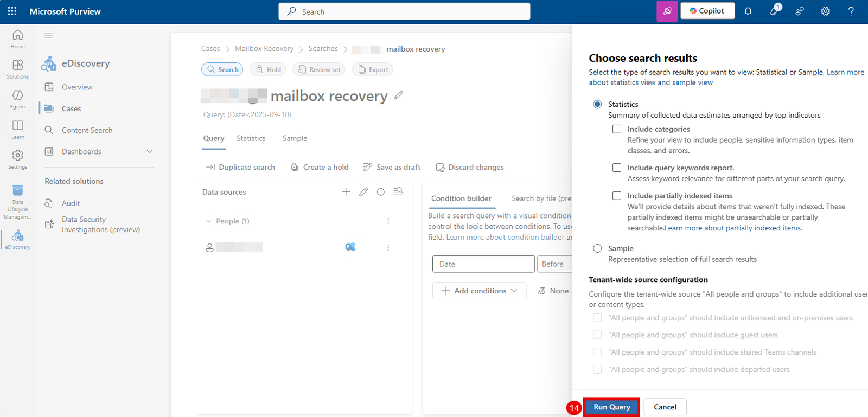Viewport: 868px width, 417px height.
Task: Open the app launcher waffle icon
Action: coord(12,11)
